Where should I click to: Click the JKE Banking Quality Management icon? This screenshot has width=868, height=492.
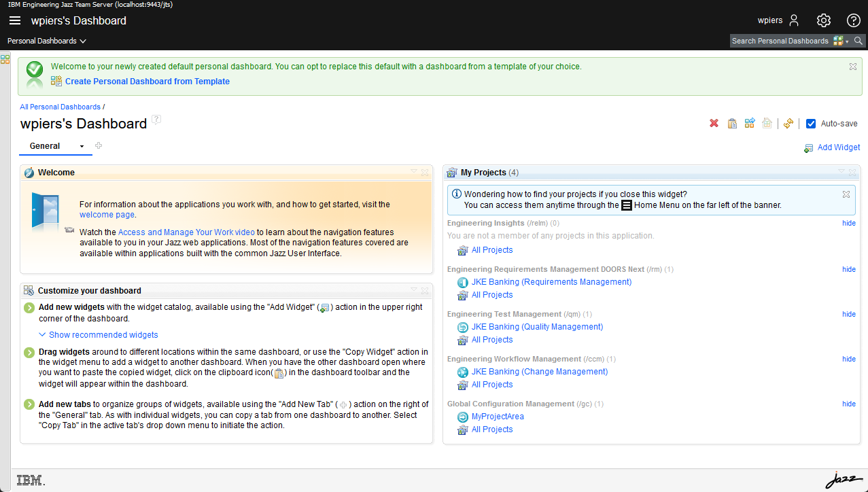(x=463, y=327)
